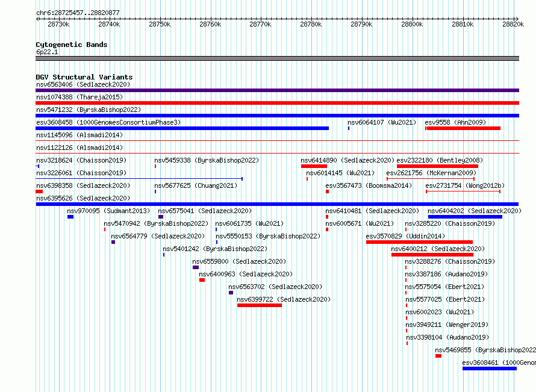Open nsv6400212 (Sedlazeck2020) variant
The width and height of the screenshot is (536, 392).
pyautogui.click(x=438, y=249)
